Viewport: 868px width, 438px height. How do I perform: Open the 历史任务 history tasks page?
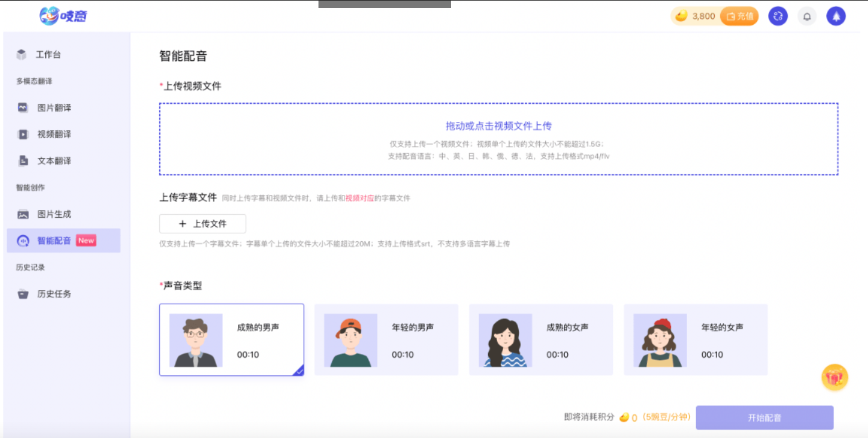(54, 294)
